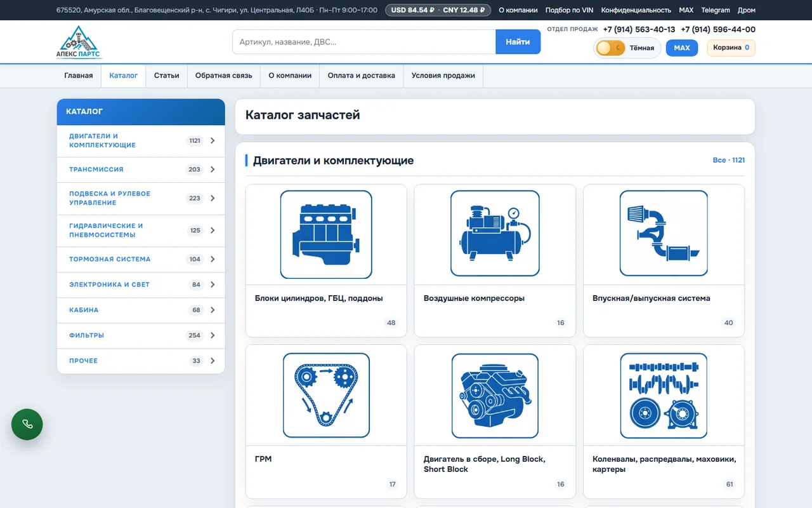Expand Двигатели и комплектующие sidebar chevron
The height and width of the screenshot is (508, 812).
tap(213, 141)
